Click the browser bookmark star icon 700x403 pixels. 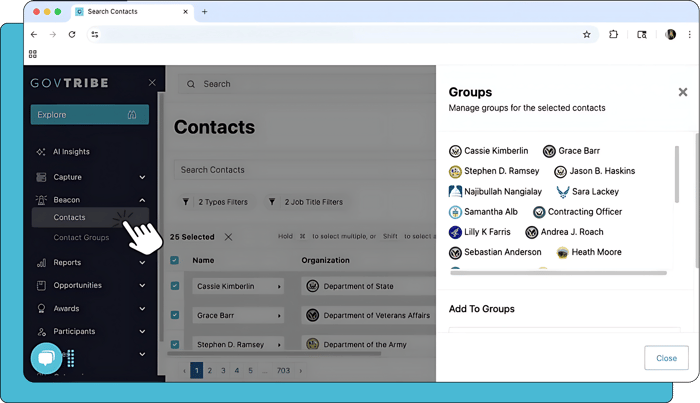pos(587,34)
